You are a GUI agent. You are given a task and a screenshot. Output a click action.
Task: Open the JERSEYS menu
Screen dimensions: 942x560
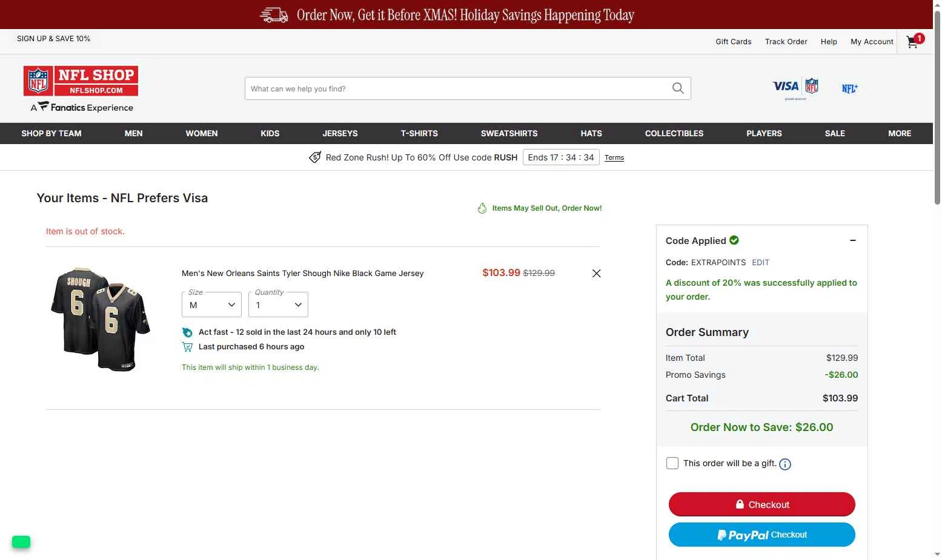pyautogui.click(x=340, y=133)
